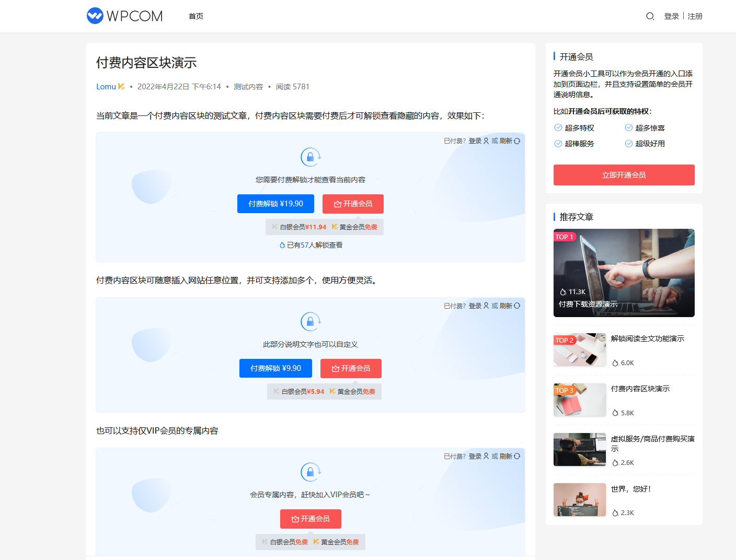
Task: Click the lock icon in first paid block
Action: (x=310, y=157)
